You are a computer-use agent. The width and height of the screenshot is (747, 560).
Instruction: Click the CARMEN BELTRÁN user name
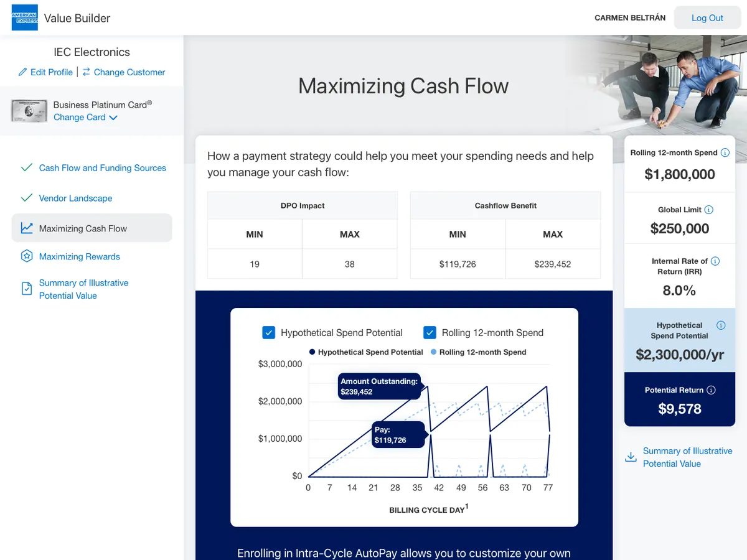pos(630,18)
